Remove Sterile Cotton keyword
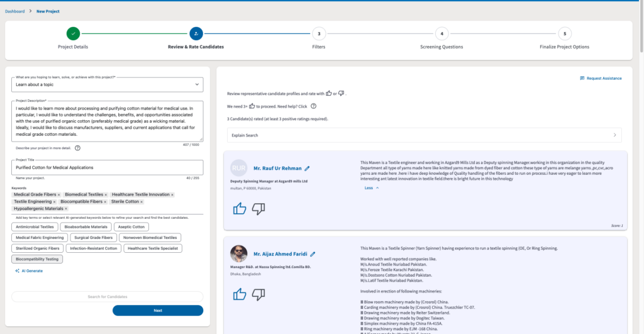Viewport: 644px width, 334px height. coord(142,202)
